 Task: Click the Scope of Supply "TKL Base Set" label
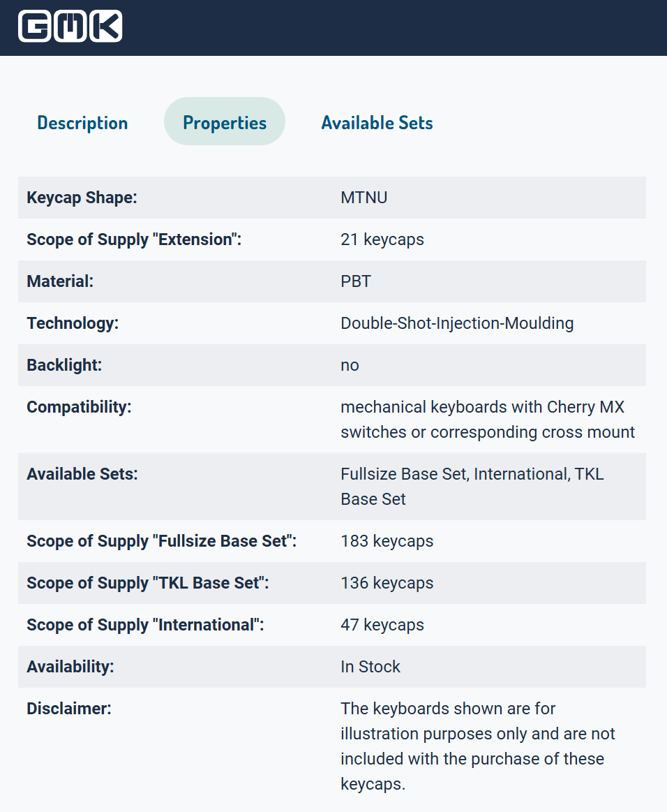147,582
